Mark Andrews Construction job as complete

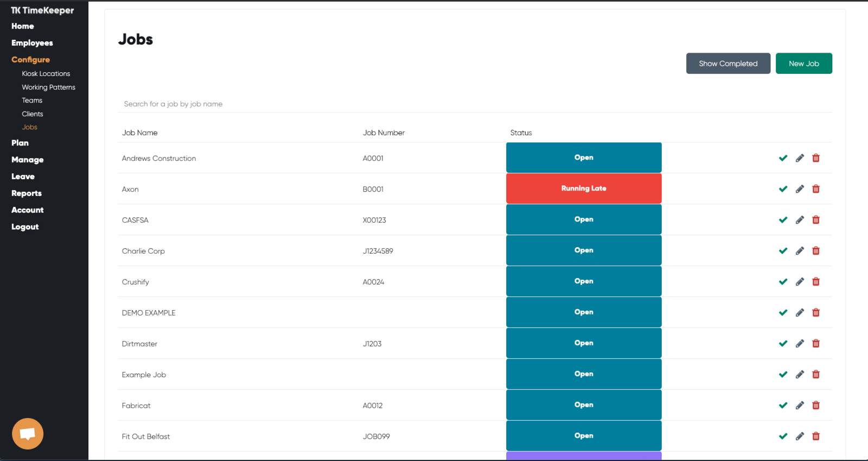783,158
